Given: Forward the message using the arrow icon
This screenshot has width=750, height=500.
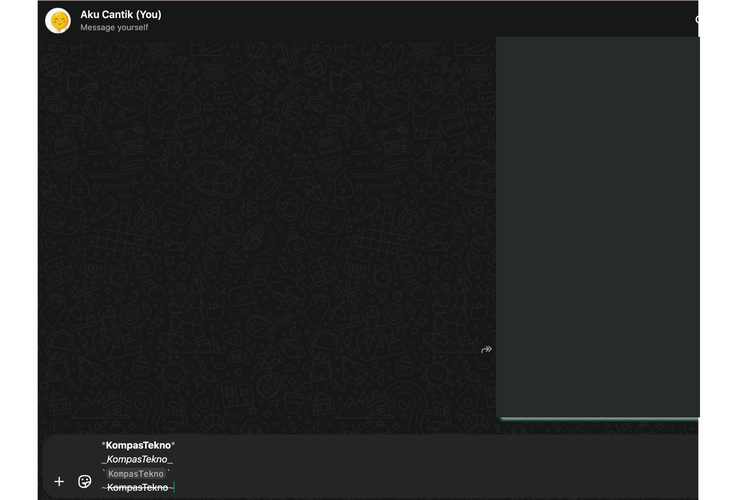Looking at the screenshot, I should click(487, 349).
